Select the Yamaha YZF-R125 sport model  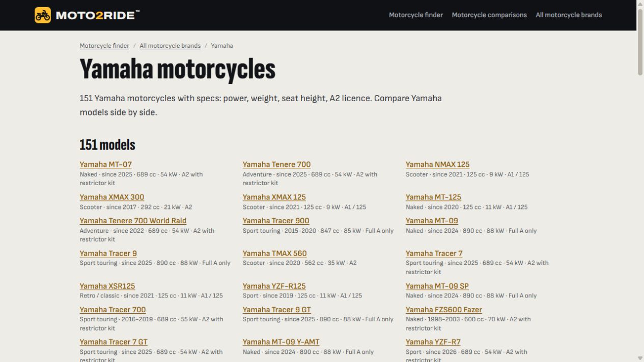(274, 286)
